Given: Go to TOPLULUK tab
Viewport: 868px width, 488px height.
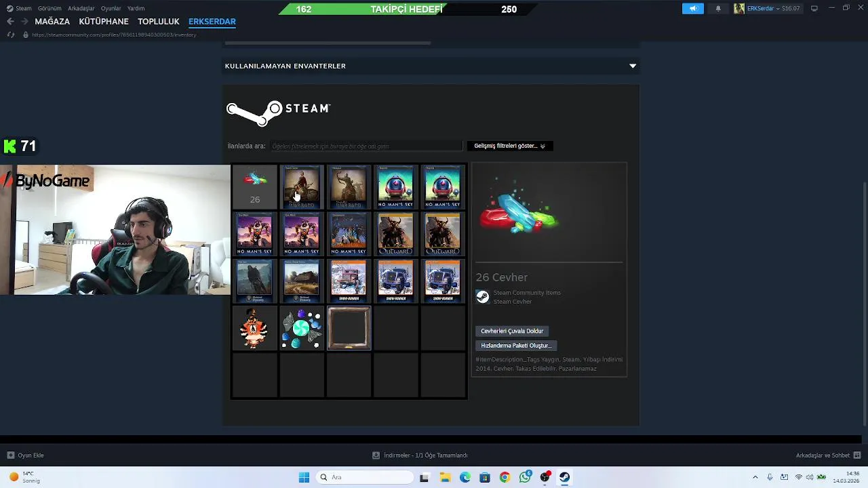Looking at the screenshot, I should coord(159,22).
